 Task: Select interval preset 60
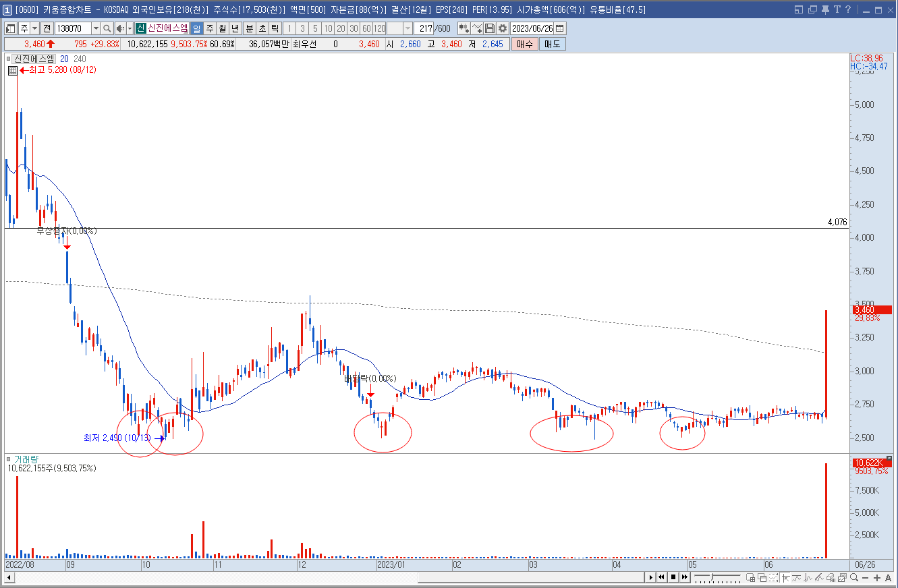(366, 28)
